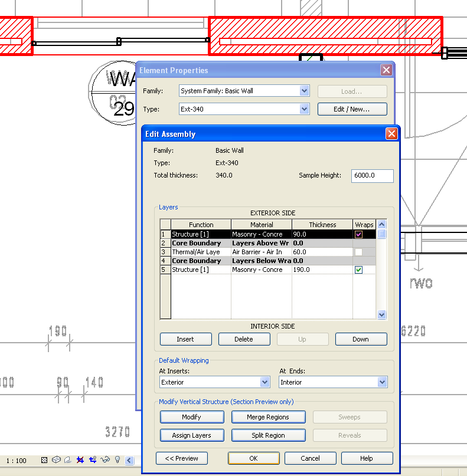Toggle Wraps checkbox for Thermal/Air Layer row
Viewport: 467px width, 476px height.
click(358, 252)
